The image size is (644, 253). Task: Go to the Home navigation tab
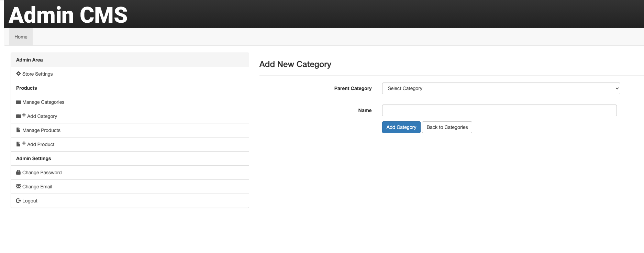click(21, 37)
